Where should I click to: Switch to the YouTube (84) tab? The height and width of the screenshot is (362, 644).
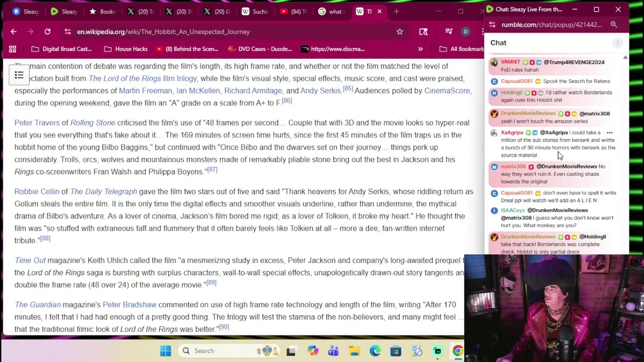coord(293,11)
